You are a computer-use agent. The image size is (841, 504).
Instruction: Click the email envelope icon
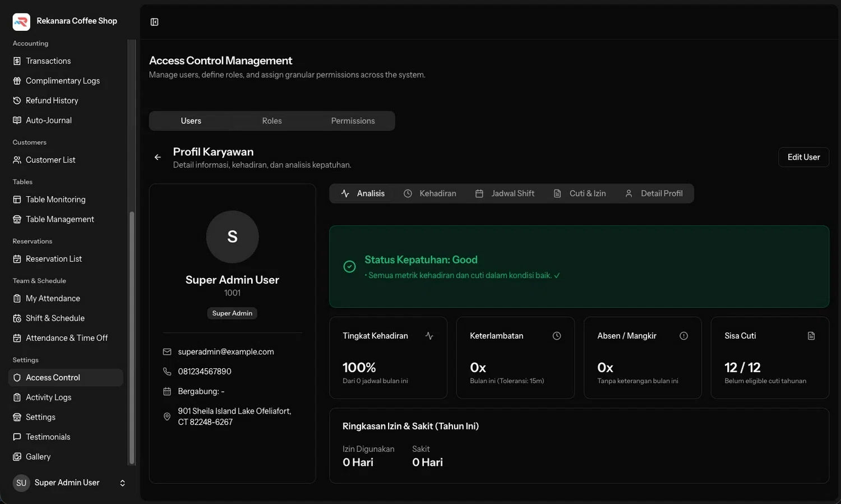pyautogui.click(x=167, y=352)
